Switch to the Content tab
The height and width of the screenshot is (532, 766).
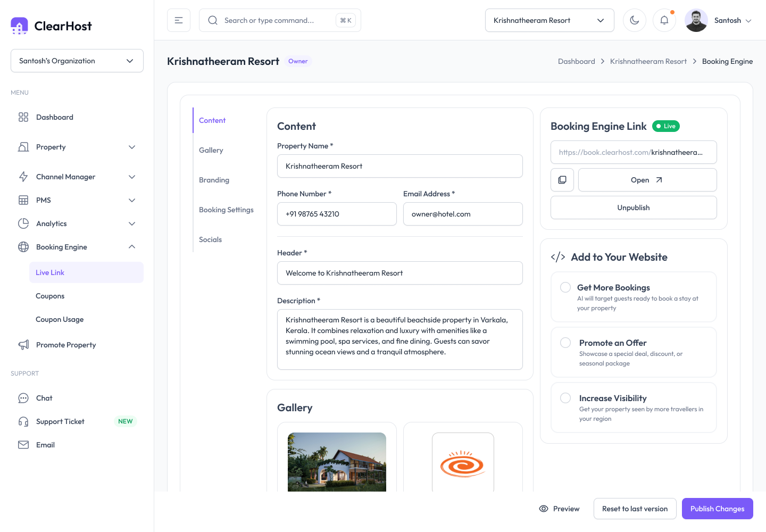pos(212,120)
